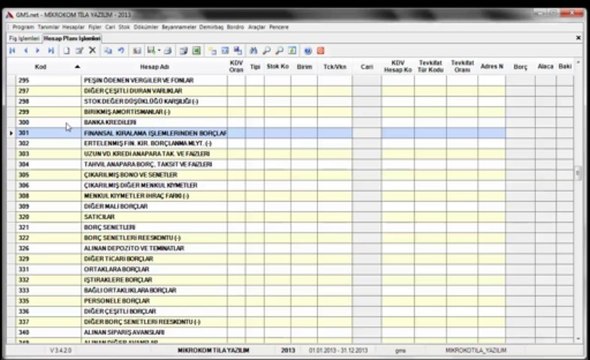Click the orange-red icon at toolbar end
The image size is (590, 360).
321,51
